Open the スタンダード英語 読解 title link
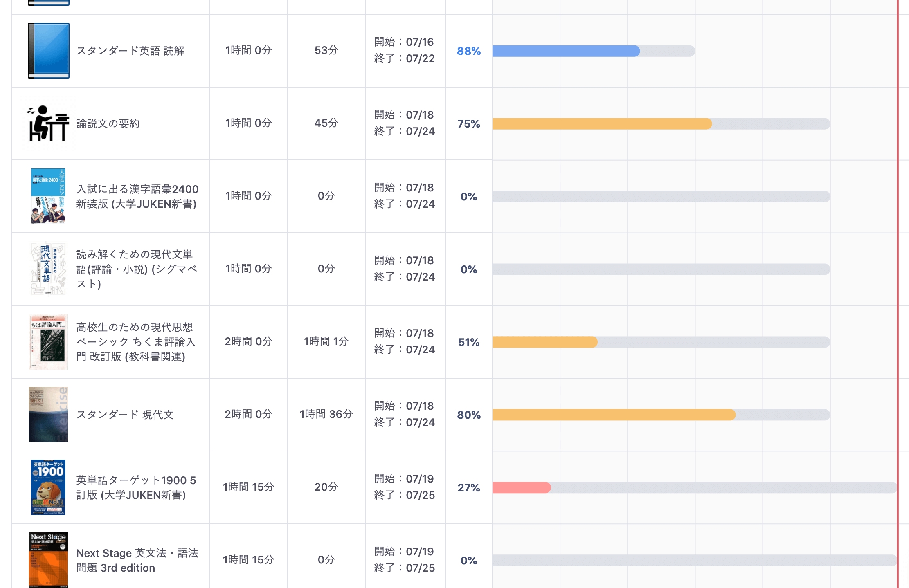 130,51
